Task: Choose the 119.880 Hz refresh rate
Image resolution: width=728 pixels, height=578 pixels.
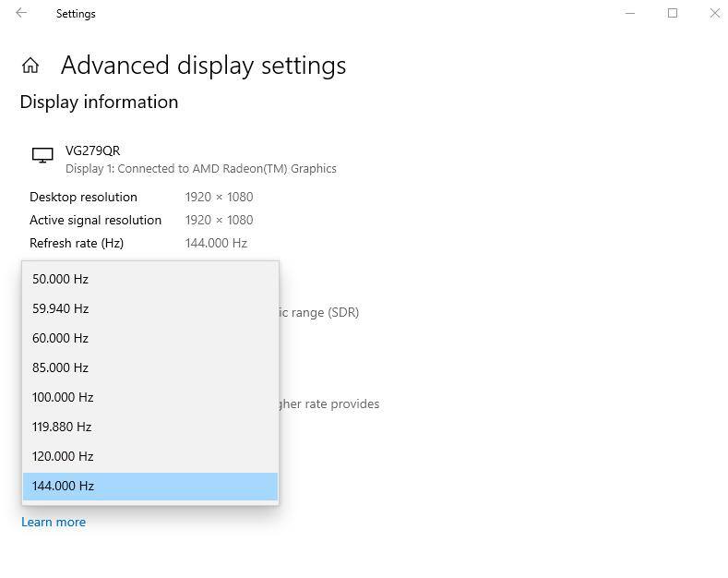Action: (62, 427)
